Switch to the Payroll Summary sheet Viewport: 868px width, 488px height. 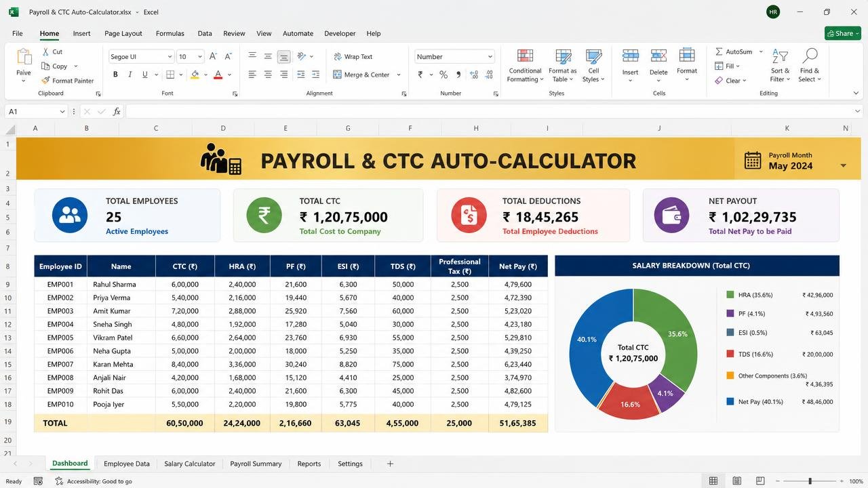pyautogui.click(x=256, y=464)
